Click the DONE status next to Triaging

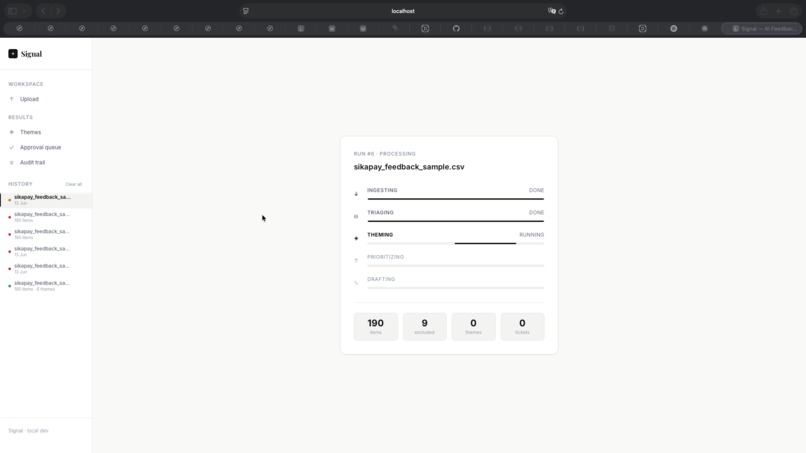(536, 212)
